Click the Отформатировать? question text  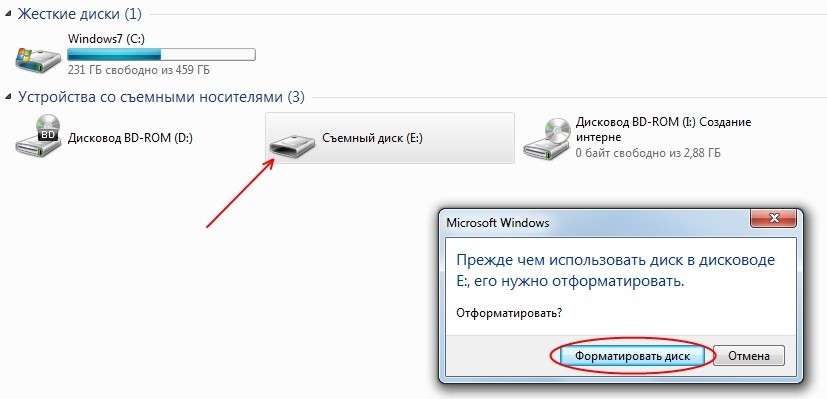coord(509,313)
